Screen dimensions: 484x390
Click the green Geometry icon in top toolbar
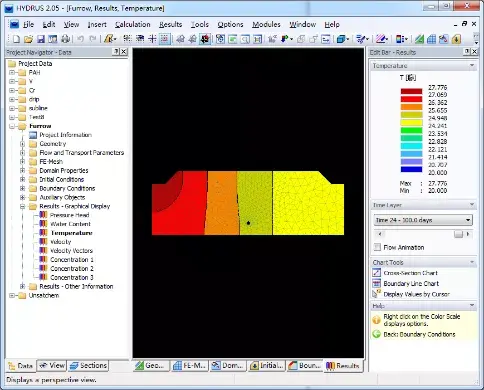point(419,39)
